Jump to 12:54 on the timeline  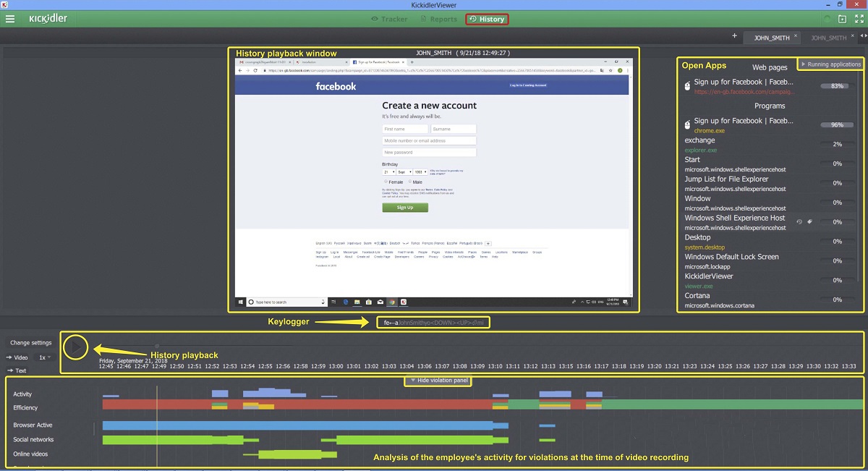(x=248, y=366)
